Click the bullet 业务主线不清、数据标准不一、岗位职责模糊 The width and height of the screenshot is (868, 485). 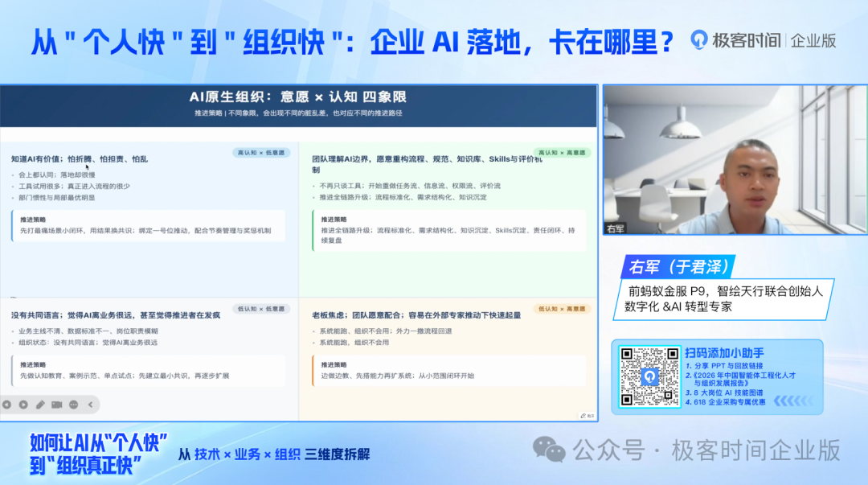coord(88,331)
